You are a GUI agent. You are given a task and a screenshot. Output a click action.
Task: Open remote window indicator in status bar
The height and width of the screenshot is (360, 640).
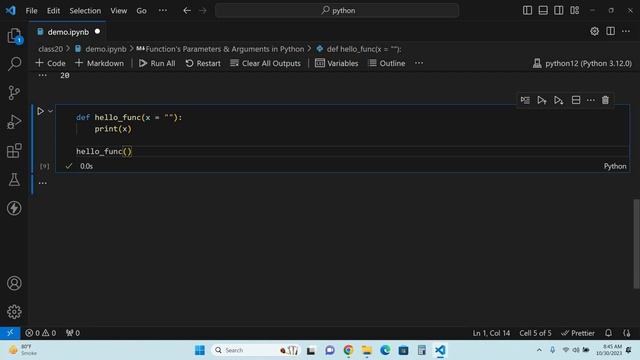10,333
